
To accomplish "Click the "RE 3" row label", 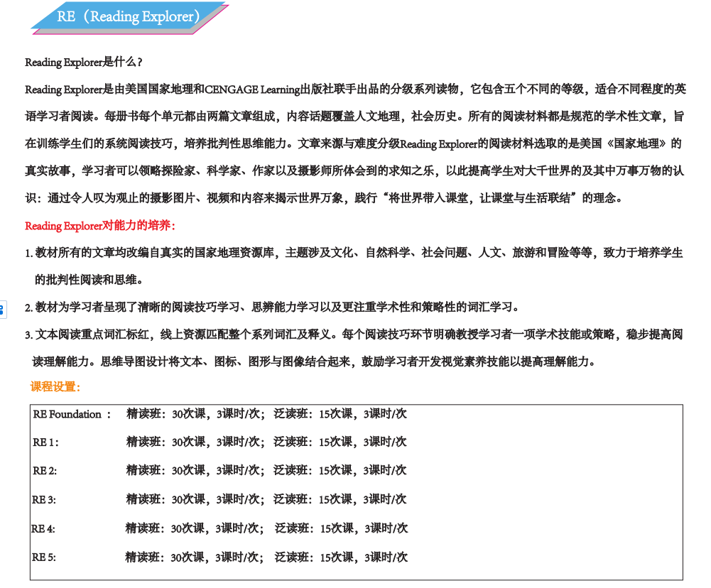I will [x=44, y=500].
